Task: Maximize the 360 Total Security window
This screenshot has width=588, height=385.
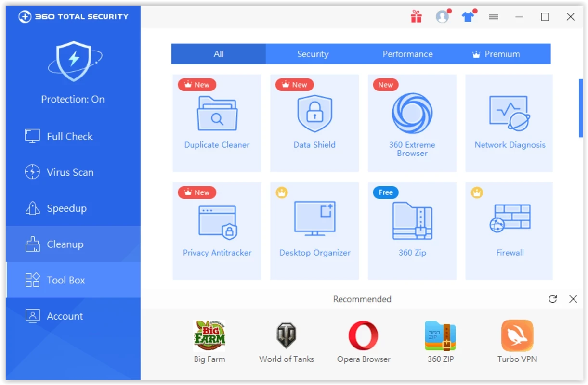Action: tap(545, 17)
